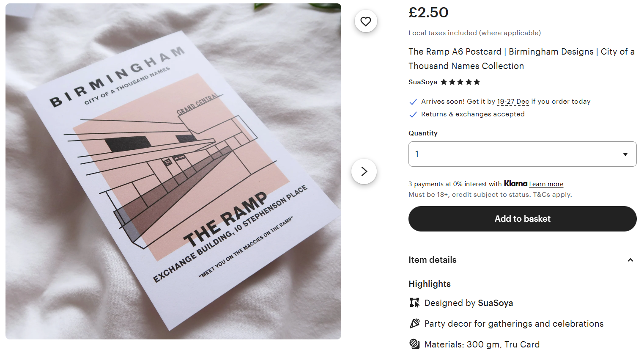Open Klarna Learn more link
Image resolution: width=644 pixels, height=350 pixels.
pos(546,184)
